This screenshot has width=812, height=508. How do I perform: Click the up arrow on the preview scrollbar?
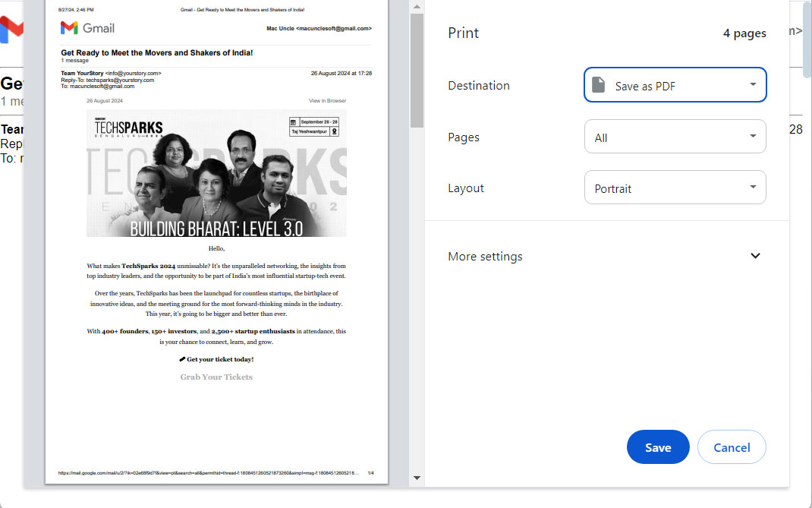[417, 6]
